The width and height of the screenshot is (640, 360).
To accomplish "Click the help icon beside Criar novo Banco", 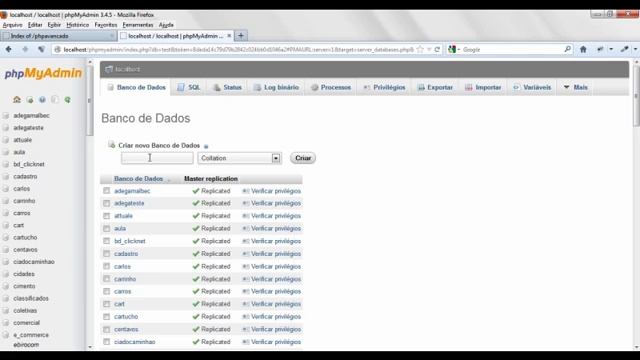I will 206,146.
